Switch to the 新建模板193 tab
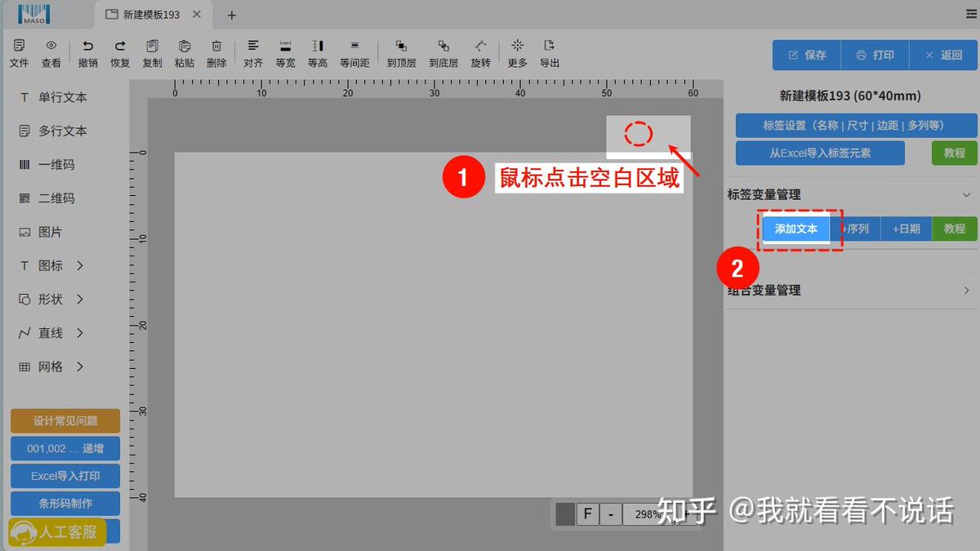 pyautogui.click(x=152, y=15)
